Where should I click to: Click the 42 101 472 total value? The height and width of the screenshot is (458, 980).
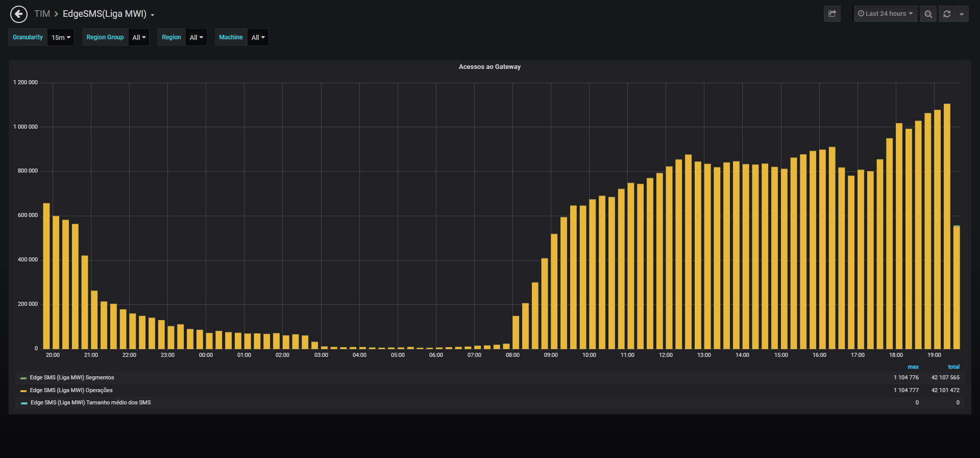pyautogui.click(x=945, y=390)
